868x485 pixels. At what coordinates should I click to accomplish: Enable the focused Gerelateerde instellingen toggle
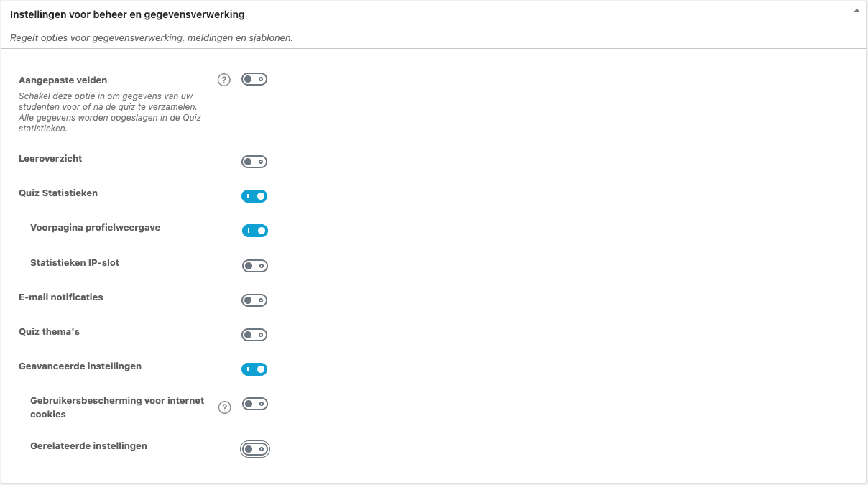point(254,449)
